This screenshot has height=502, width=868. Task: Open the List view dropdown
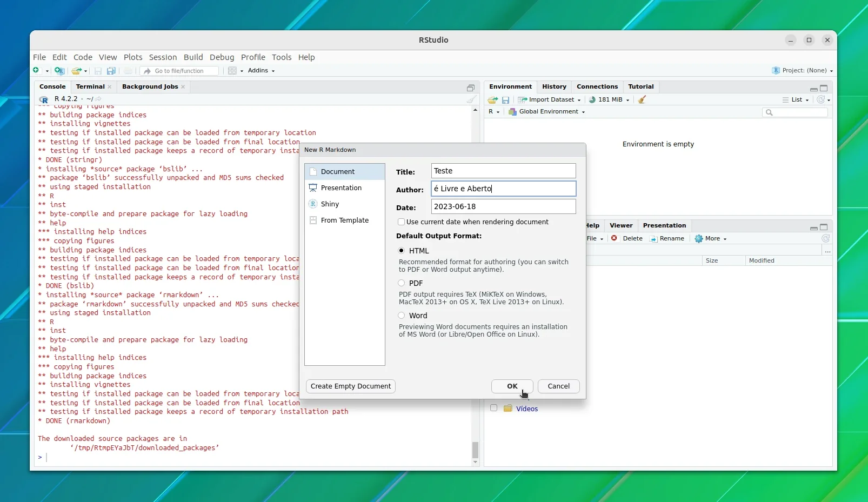(x=796, y=100)
